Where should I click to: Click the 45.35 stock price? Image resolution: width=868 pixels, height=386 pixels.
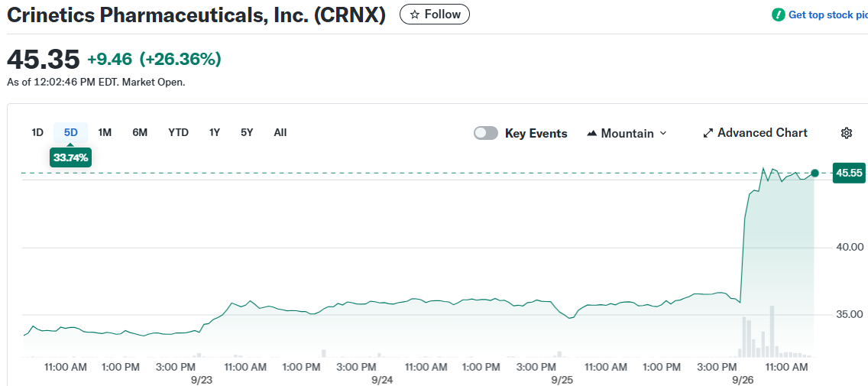44,60
